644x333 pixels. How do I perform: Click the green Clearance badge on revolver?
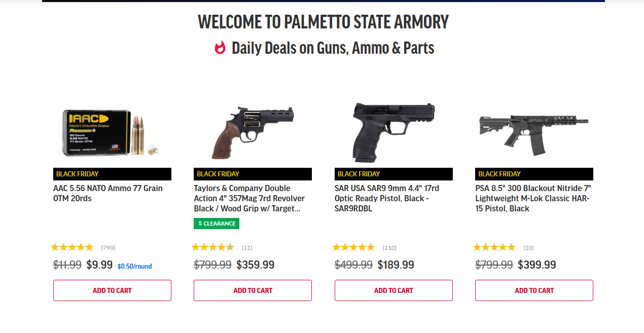217,224
